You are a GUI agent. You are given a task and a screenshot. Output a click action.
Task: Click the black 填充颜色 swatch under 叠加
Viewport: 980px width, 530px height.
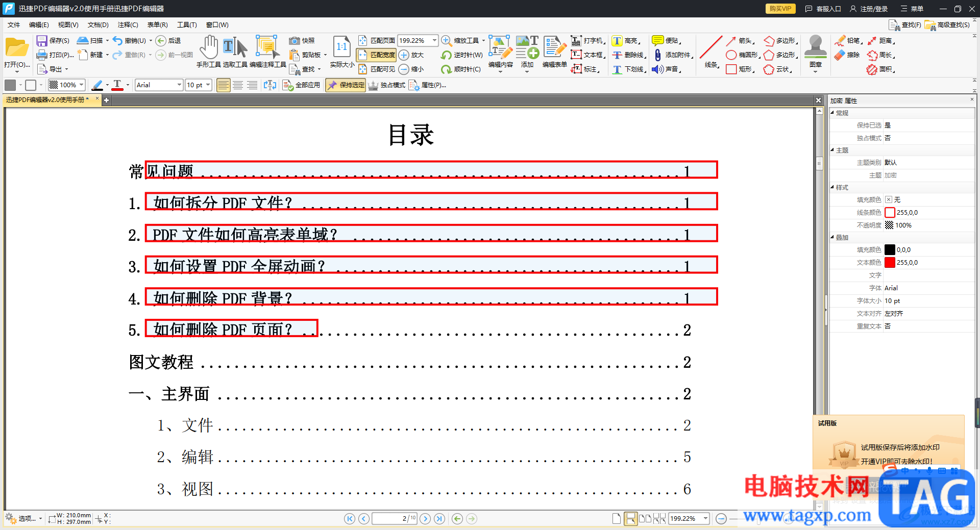tap(890, 250)
